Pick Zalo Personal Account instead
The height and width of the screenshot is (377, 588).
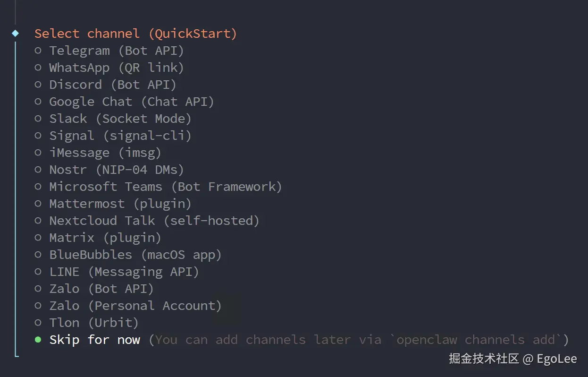[x=135, y=306]
